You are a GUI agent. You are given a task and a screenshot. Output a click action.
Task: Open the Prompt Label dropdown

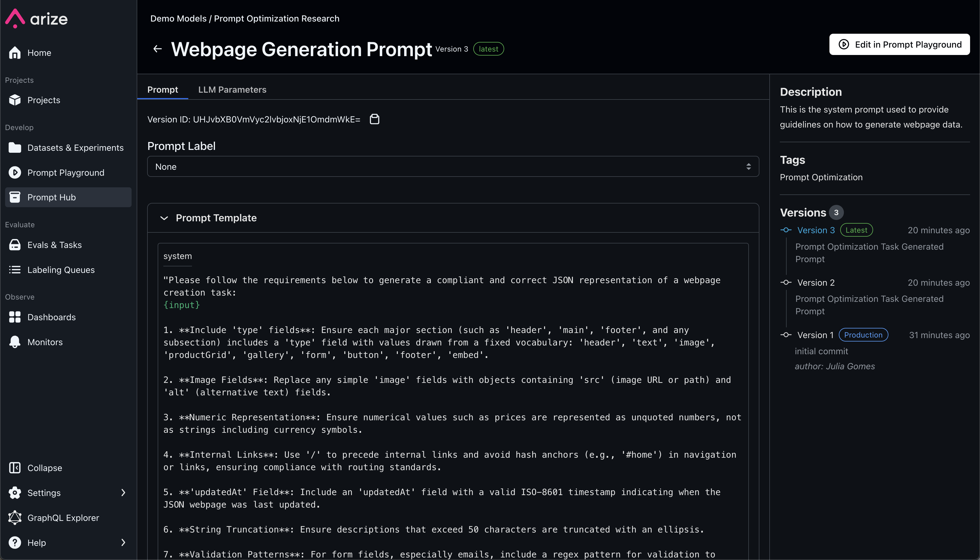click(x=453, y=167)
